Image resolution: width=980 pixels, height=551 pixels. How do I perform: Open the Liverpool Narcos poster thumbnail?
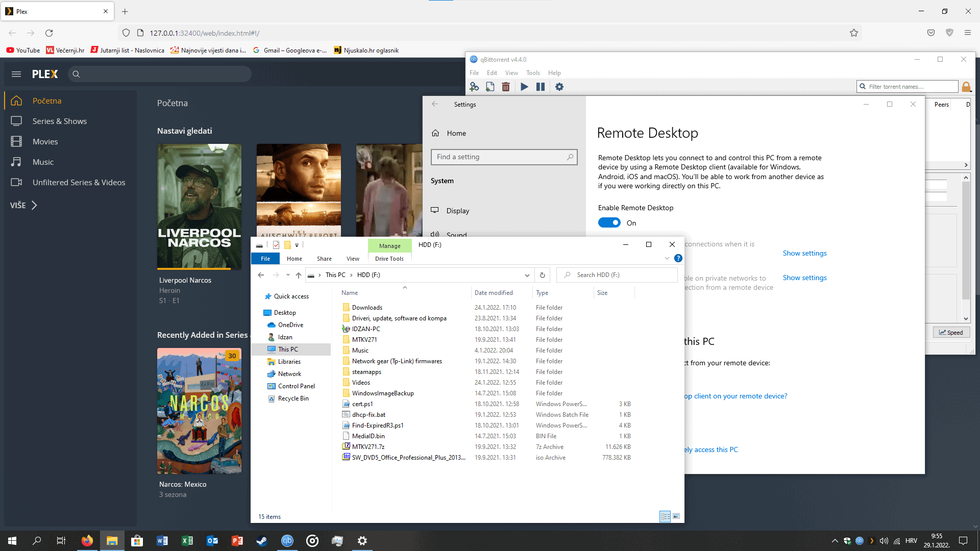[x=200, y=206]
